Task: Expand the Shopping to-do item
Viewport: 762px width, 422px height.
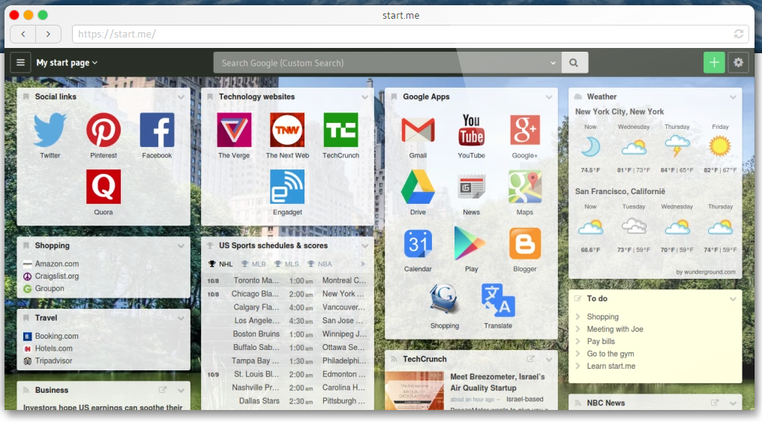Action: [578, 316]
